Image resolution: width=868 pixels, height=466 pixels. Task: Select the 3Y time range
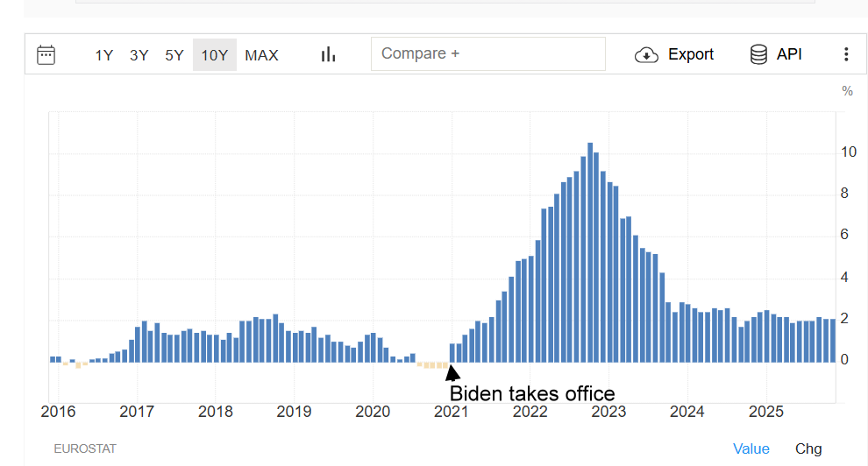[x=139, y=55]
